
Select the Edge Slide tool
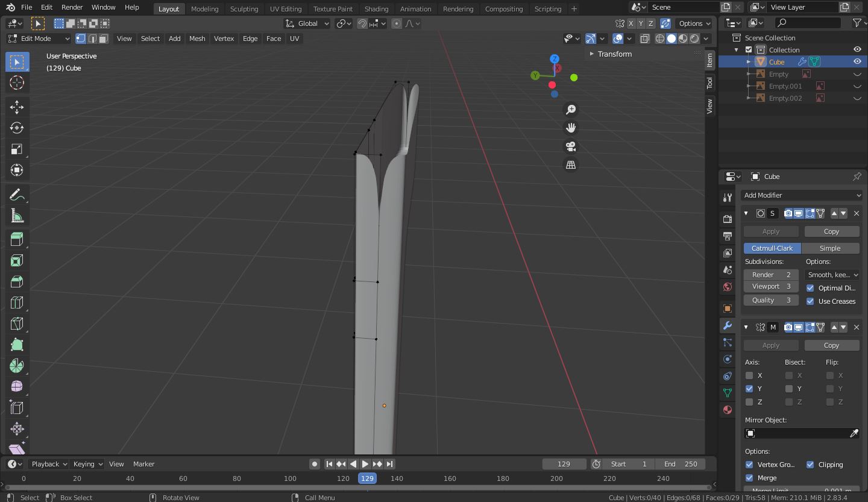(x=17, y=407)
